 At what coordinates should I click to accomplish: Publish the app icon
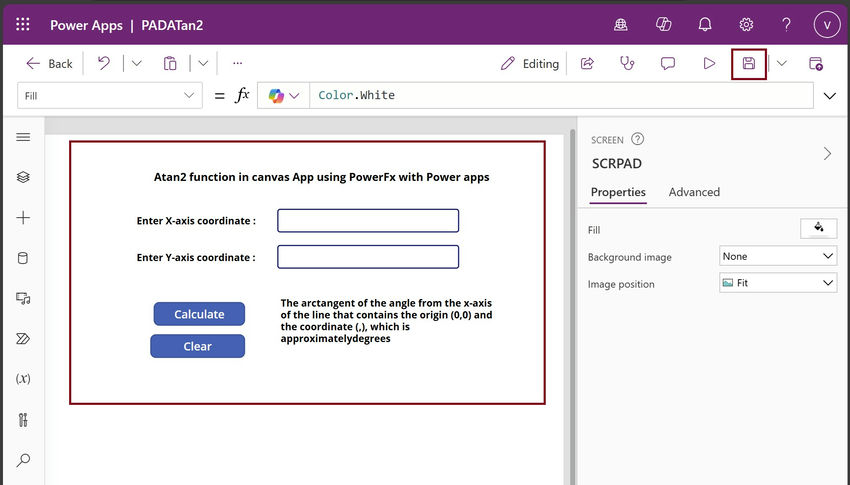pos(816,63)
